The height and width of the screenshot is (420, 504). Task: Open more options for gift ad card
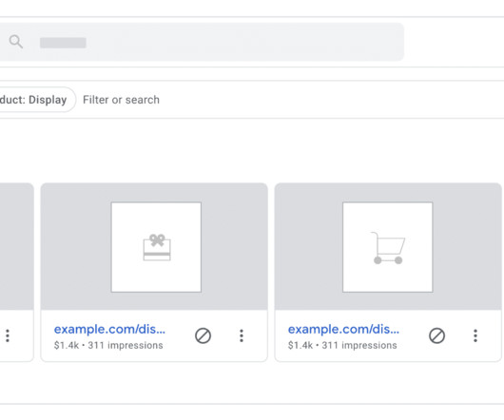coord(242,335)
